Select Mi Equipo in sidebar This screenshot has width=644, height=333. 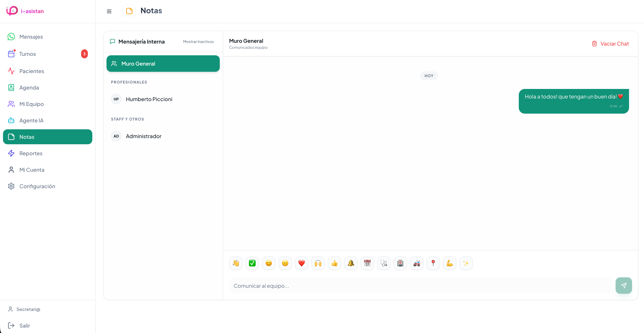47,104
